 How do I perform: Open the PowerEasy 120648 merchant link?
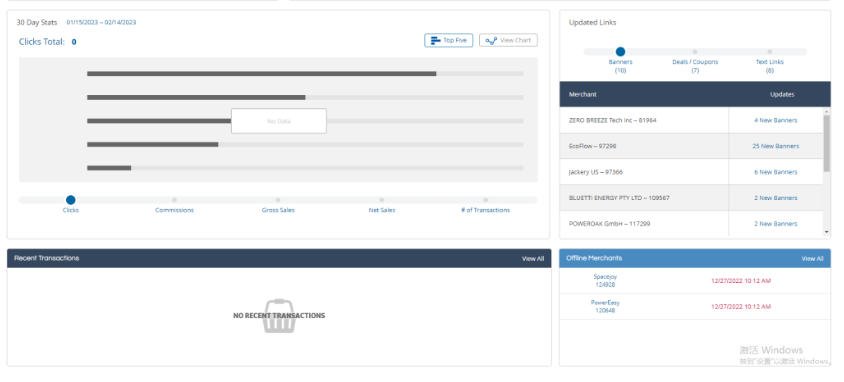(605, 307)
